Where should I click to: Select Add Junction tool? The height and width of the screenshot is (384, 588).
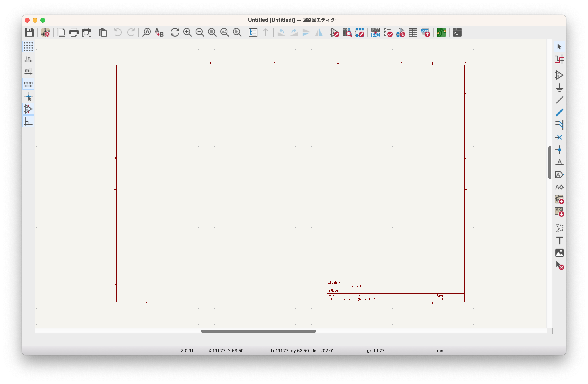559,150
